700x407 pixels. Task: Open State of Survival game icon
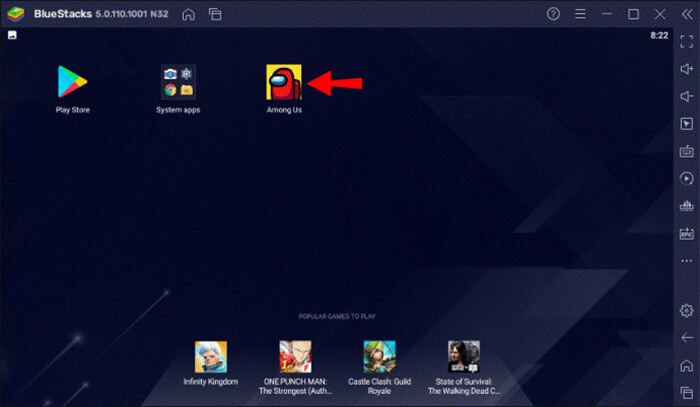pos(464,357)
